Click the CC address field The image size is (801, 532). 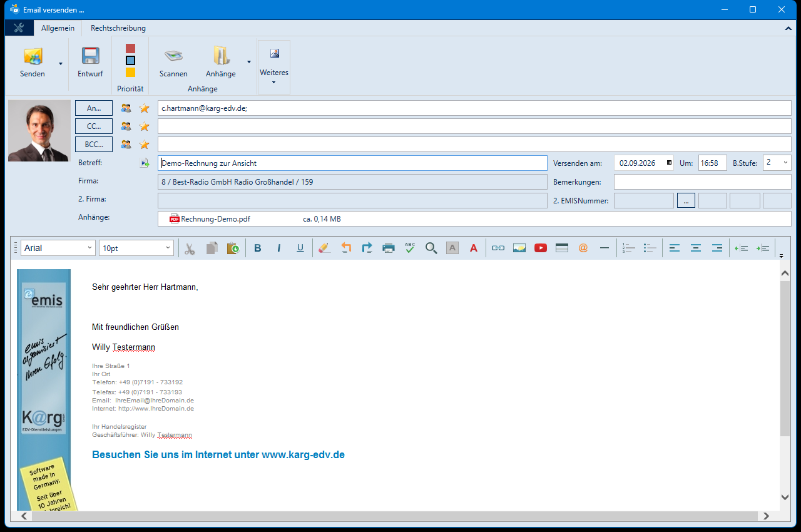click(474, 126)
